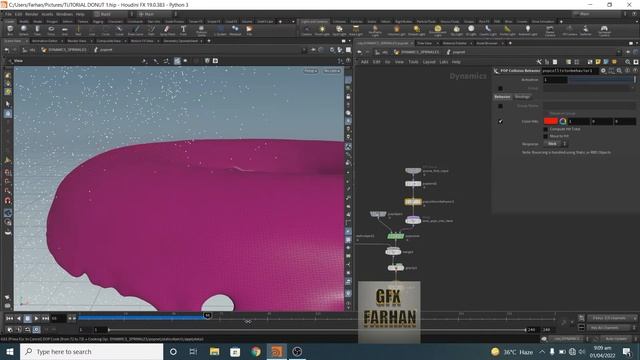
Task: Select the Font shelf tool with T icon
Action: point(183,30)
